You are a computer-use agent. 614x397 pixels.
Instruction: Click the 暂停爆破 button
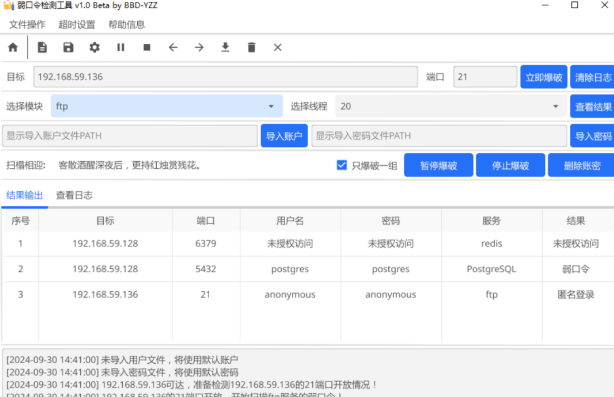click(439, 165)
